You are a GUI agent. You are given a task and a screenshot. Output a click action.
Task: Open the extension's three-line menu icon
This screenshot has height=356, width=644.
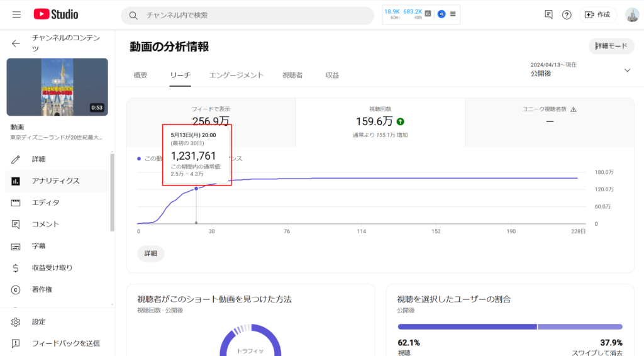[453, 14]
